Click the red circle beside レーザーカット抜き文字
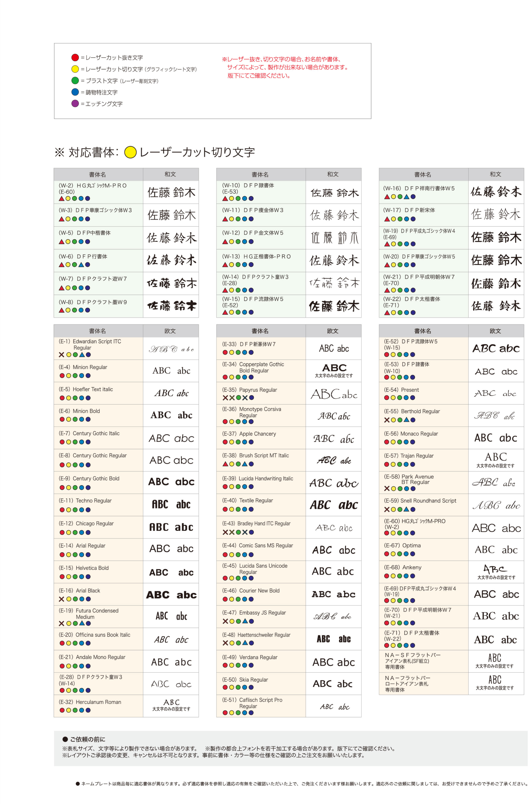This screenshot has width=532, height=804. click(x=75, y=57)
